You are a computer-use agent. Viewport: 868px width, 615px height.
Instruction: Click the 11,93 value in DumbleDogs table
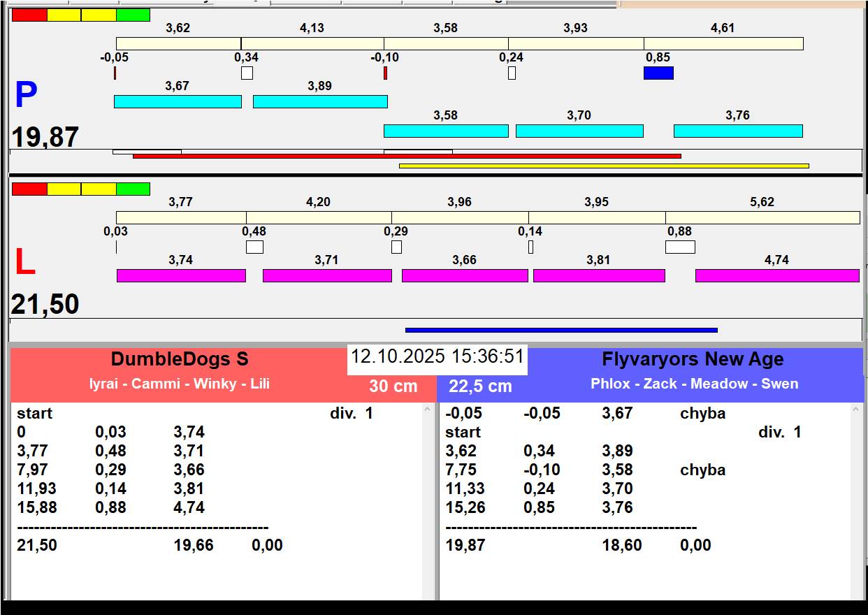36,489
